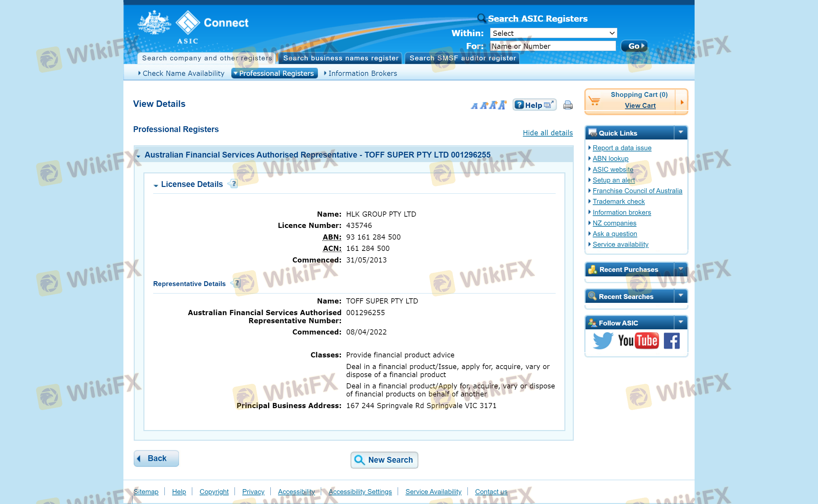
Task: Click the printer icon
Action: [568, 105]
